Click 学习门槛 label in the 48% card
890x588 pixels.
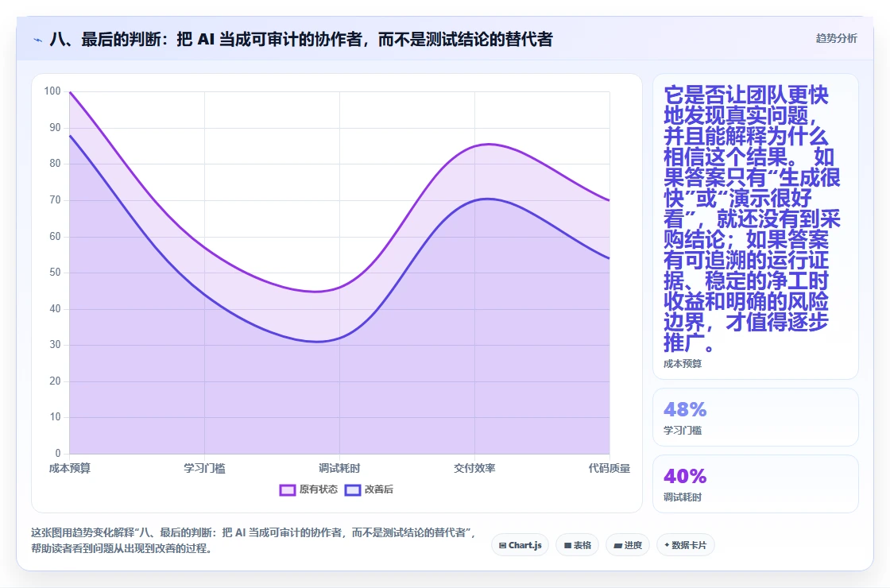[x=683, y=430]
